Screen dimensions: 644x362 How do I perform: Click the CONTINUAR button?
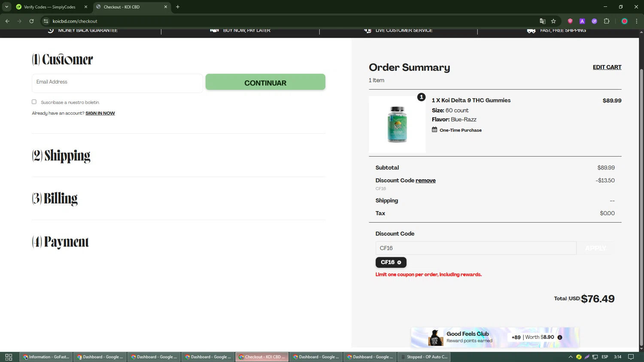click(x=265, y=82)
